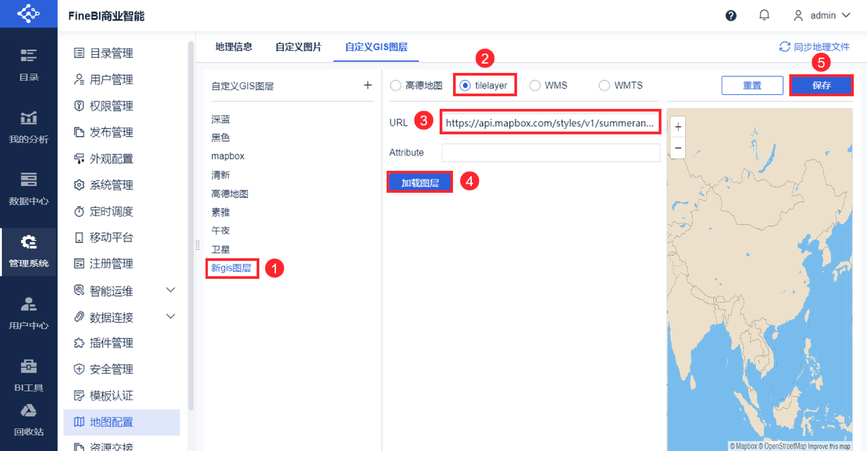
Task: Open the admin user dropdown
Action: tap(823, 16)
